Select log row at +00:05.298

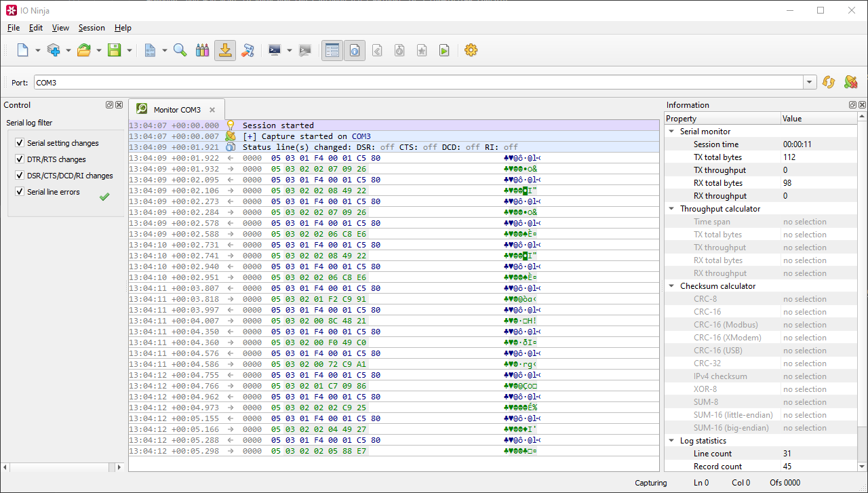point(393,451)
